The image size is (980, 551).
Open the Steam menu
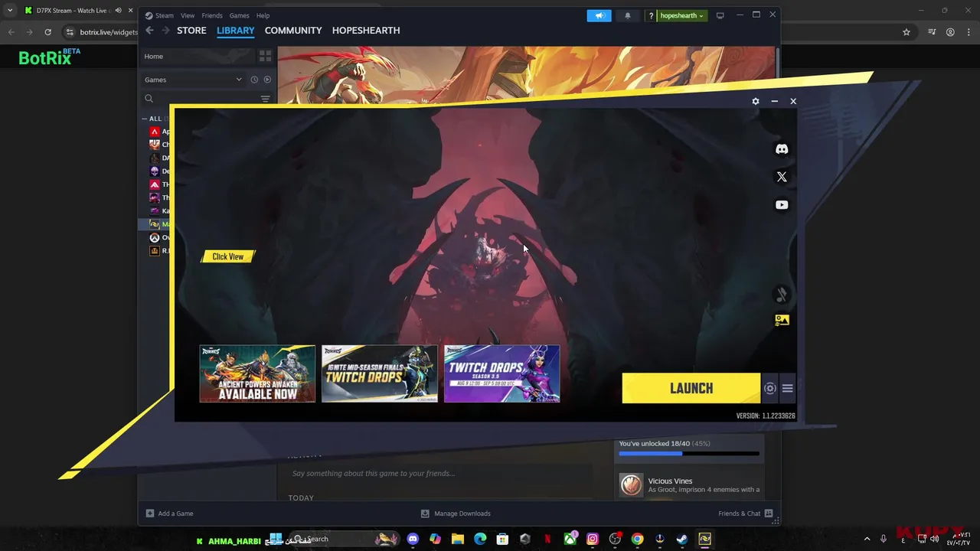164,15
